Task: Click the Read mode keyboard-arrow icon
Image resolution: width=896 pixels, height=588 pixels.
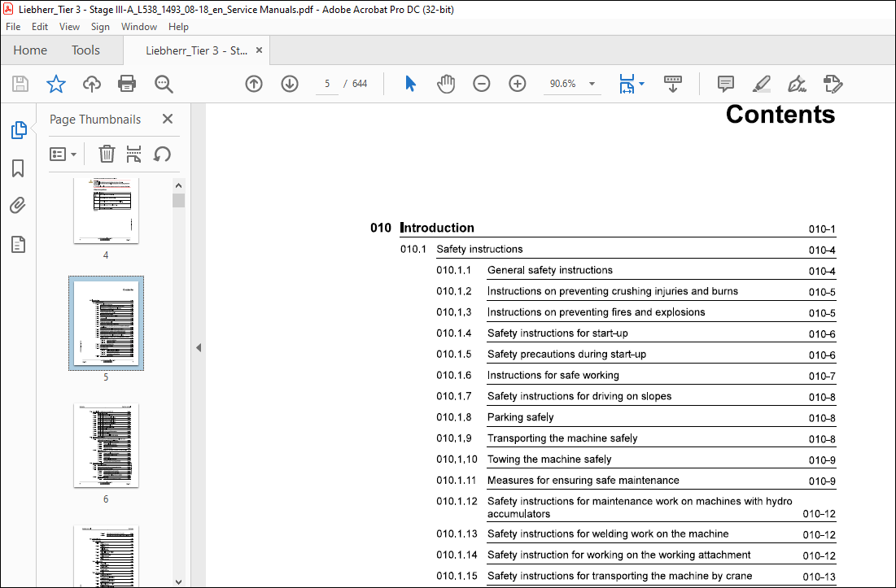Action: click(672, 84)
